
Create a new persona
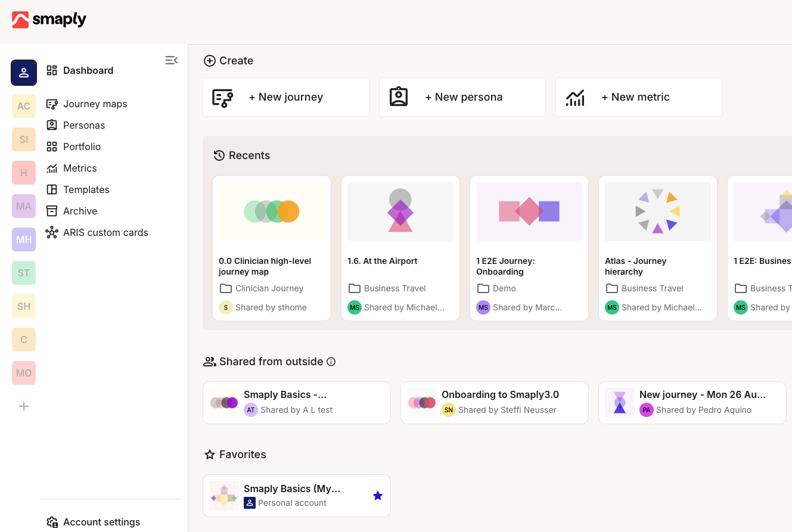[462, 97]
